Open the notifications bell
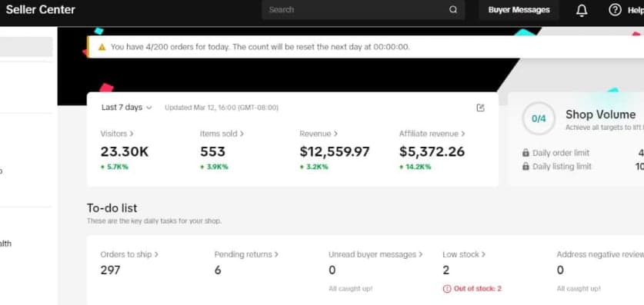The height and width of the screenshot is (305, 644). pyautogui.click(x=582, y=10)
